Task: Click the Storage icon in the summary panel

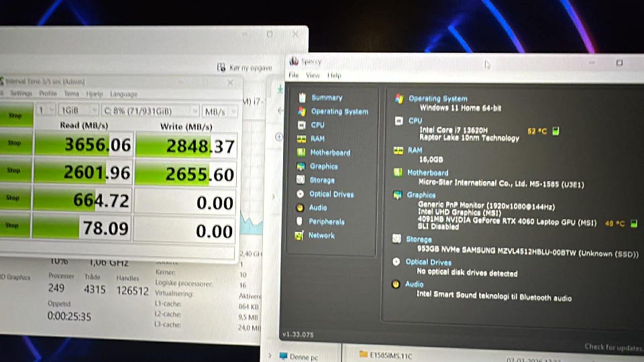Action: [x=396, y=239]
